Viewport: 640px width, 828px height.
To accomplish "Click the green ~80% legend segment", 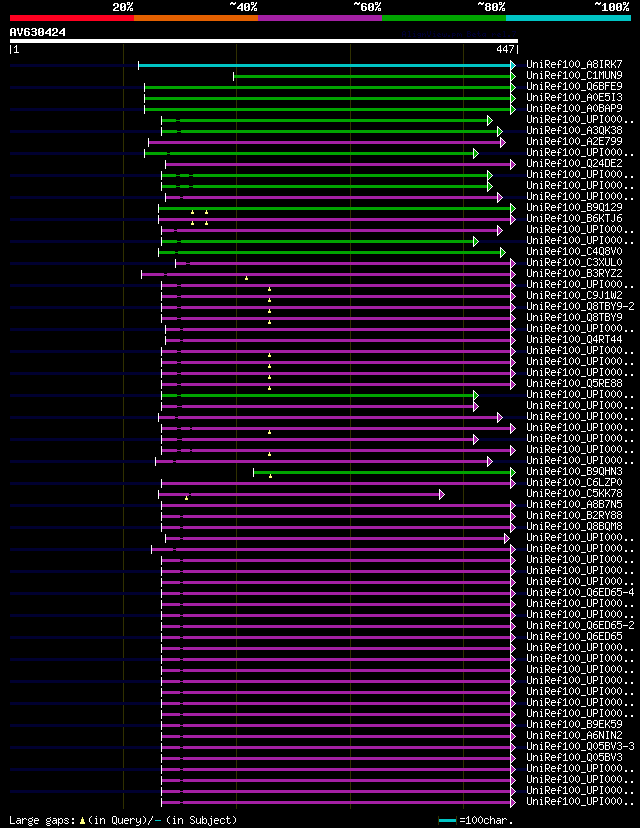I will (444, 18).
